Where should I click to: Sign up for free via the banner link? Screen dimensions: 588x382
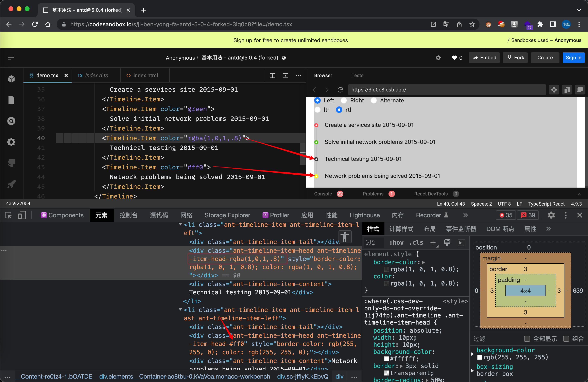(x=290, y=40)
